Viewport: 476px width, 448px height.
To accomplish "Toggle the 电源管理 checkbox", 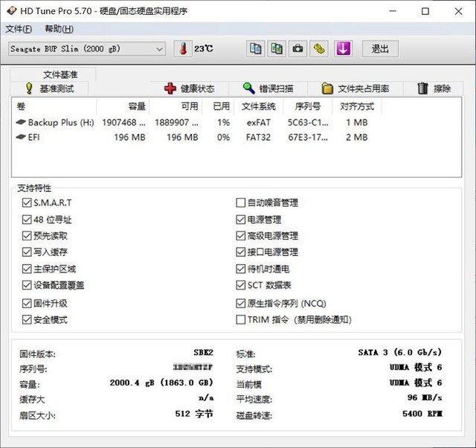I will [x=241, y=220].
